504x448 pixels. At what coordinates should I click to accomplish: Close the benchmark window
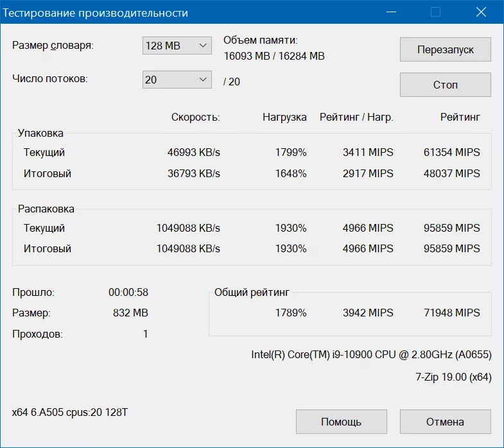[x=481, y=12]
